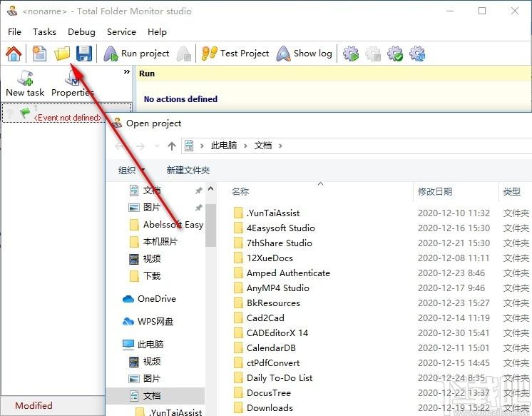Sort files by 名称 column header
Screen dimensions: 532x416
(x=240, y=191)
